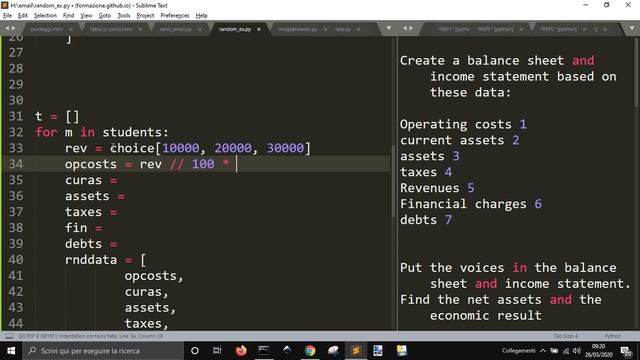Click the network tray icon
This screenshot has width=640, height=360.
pos(566,351)
